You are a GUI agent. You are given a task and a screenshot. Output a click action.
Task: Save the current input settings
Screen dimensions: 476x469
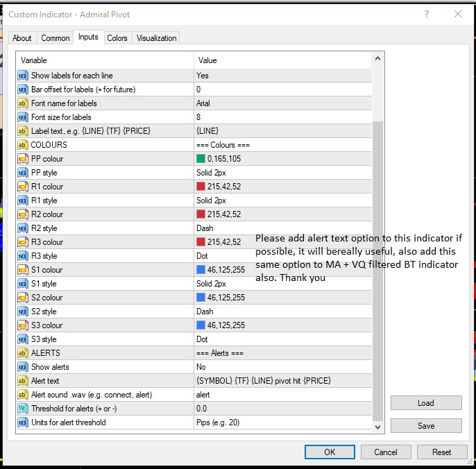coord(426,425)
